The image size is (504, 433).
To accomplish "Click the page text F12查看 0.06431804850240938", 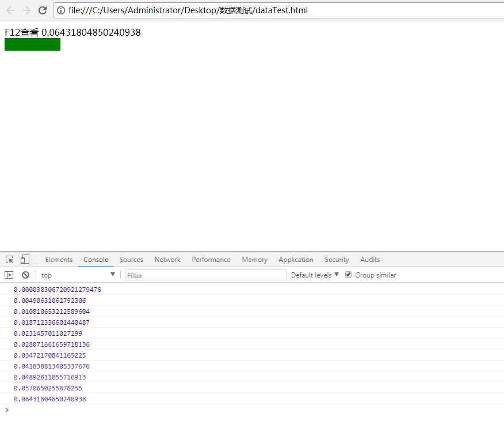I will coord(72,32).
